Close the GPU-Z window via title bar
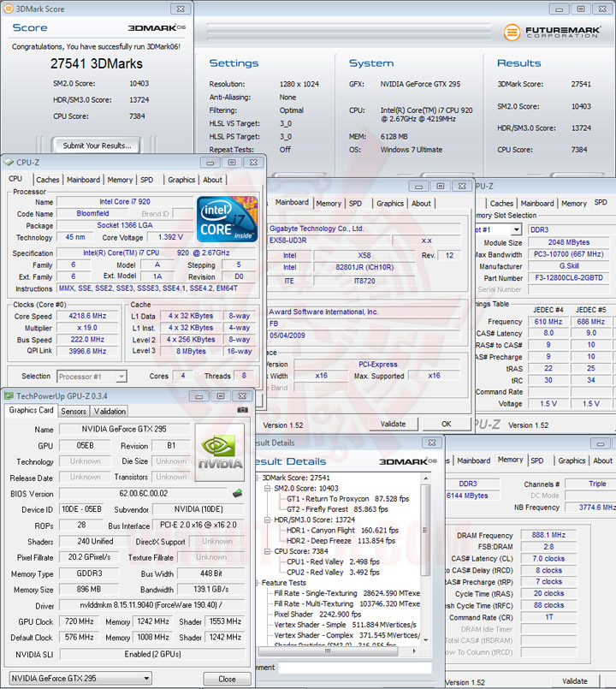 242,396
